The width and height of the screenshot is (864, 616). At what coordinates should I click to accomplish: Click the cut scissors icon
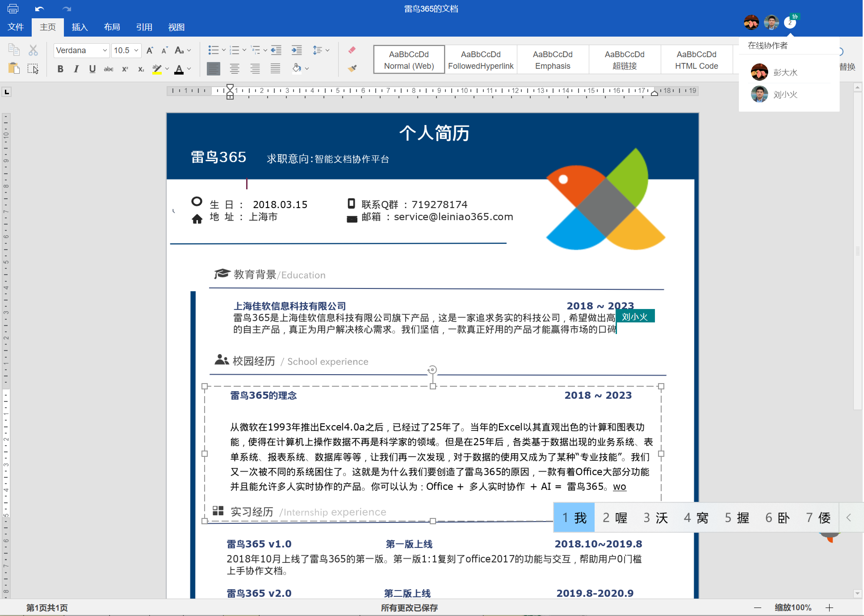(x=33, y=50)
